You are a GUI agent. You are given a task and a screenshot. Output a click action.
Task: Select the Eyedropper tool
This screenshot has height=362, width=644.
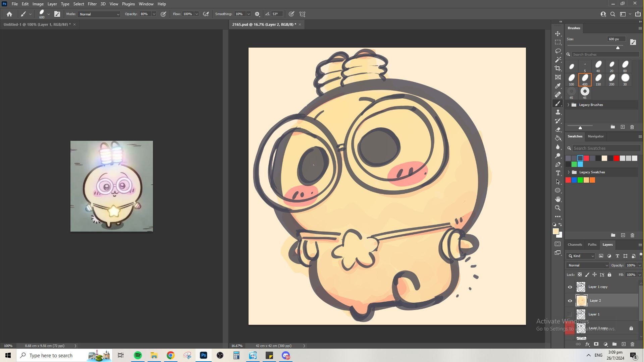coord(558,86)
